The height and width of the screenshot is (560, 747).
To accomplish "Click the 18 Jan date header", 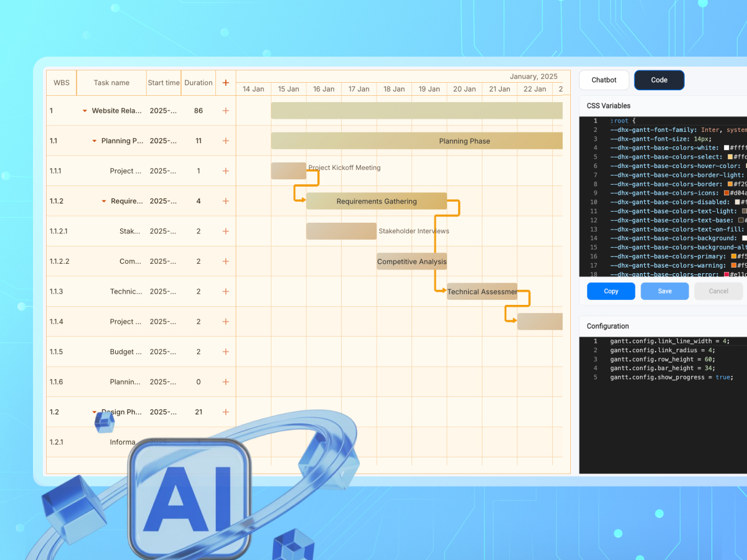I will pos(394,89).
